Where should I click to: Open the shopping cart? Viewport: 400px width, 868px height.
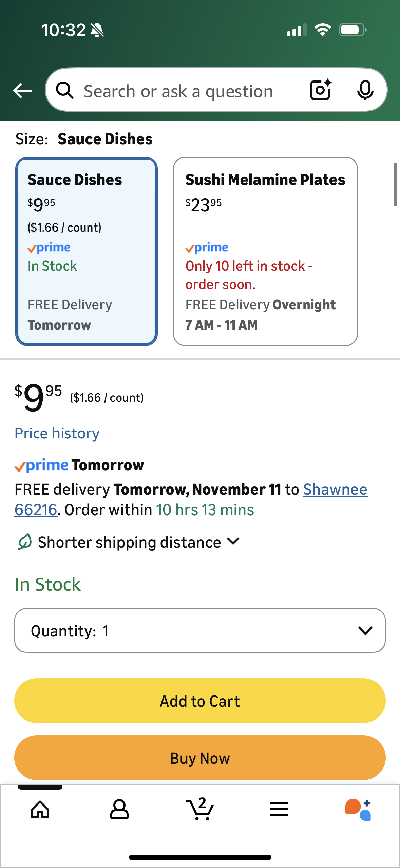pyautogui.click(x=199, y=809)
